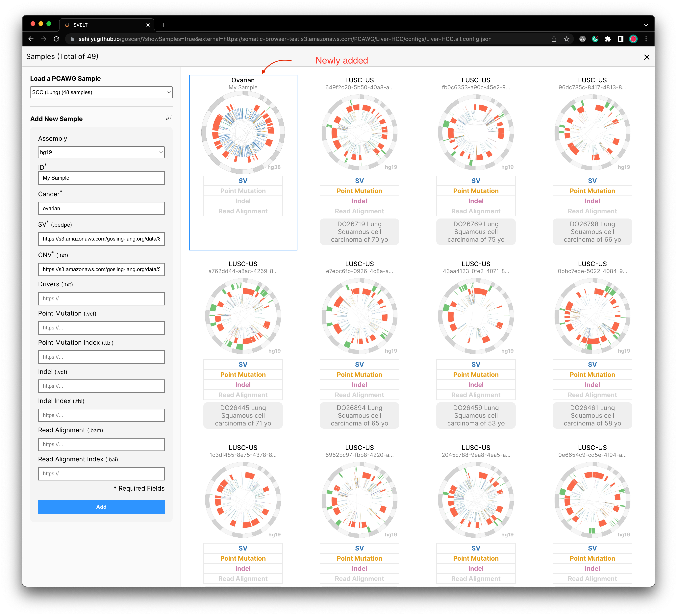Click the green Grammarly extension icon
The width and height of the screenshot is (677, 616).
[595, 39]
